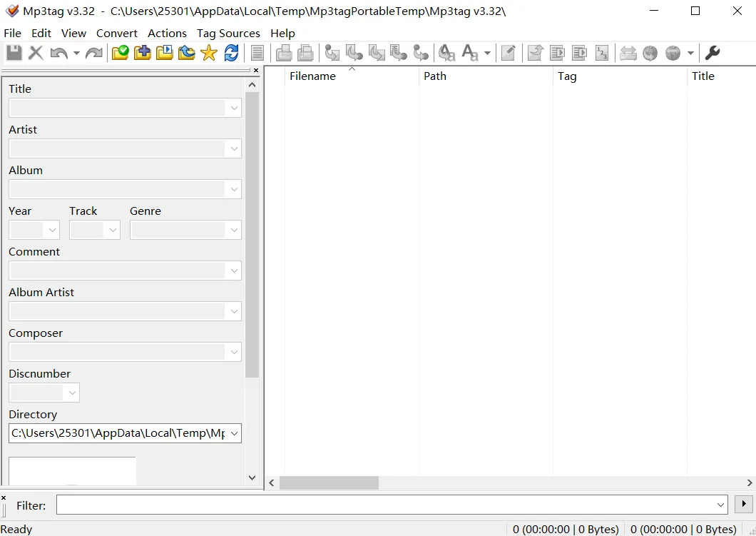This screenshot has height=536, width=756.
Task: Expand the Album field dropdown
Action: [x=234, y=189]
